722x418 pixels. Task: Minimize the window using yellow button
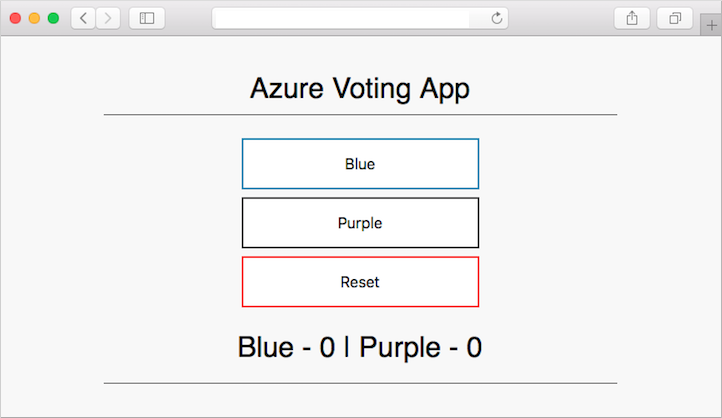[x=34, y=18]
